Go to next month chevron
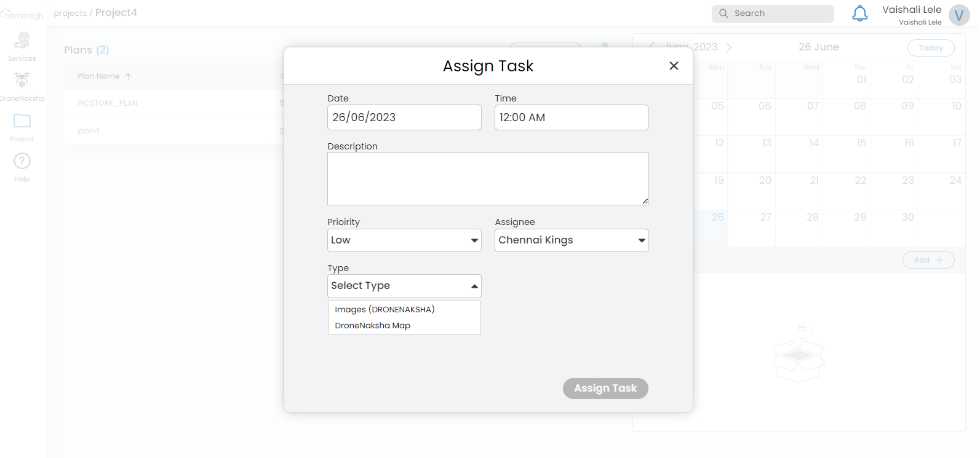This screenshot has width=980, height=458. point(729,47)
